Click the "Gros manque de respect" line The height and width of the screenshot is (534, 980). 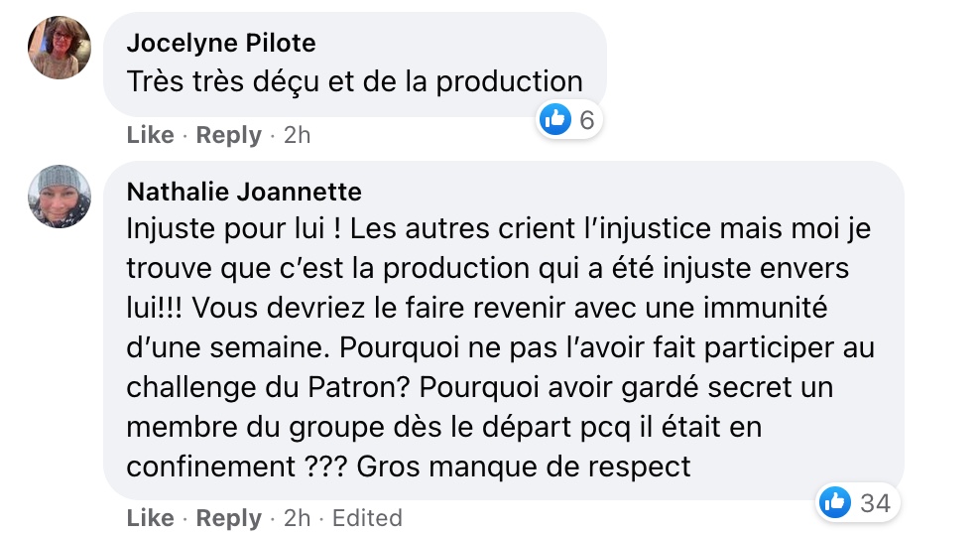point(408,467)
